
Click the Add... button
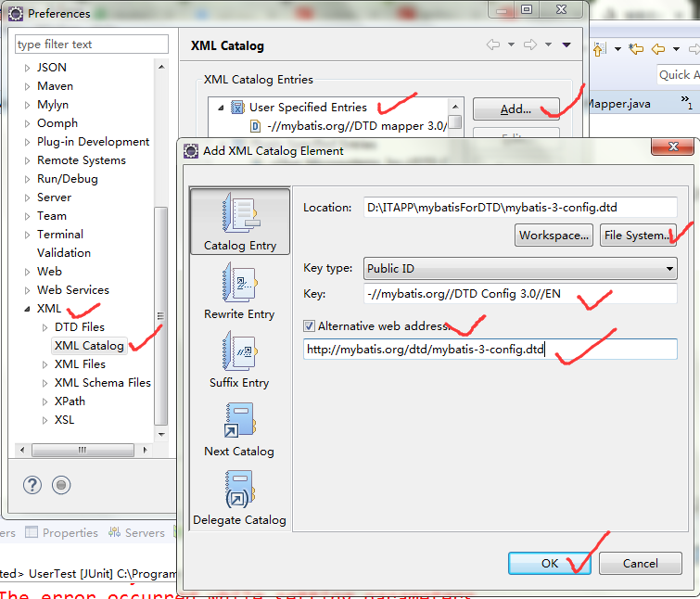click(516, 108)
